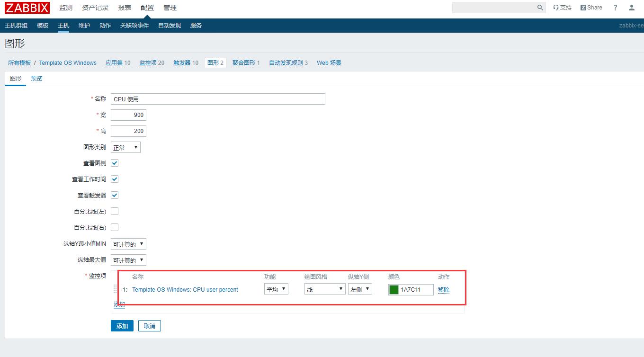Open the help question mark
This screenshot has height=357, width=644.
pos(616,8)
